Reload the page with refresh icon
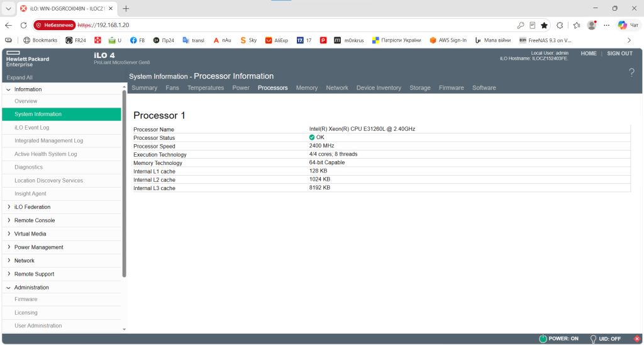The width and height of the screenshot is (644, 345). [23, 25]
